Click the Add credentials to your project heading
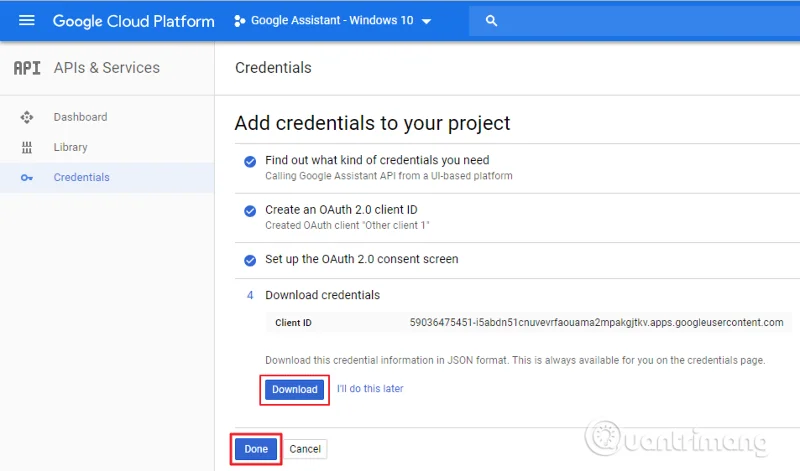This screenshot has height=471, width=800. 372,123
